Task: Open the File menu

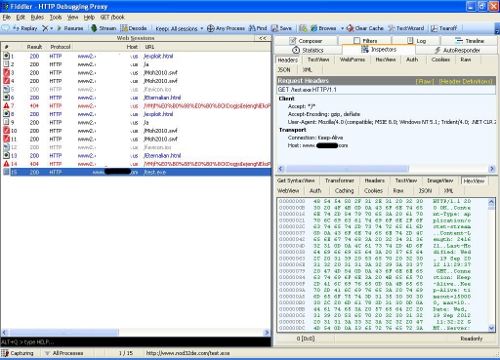Action: (x=6, y=17)
